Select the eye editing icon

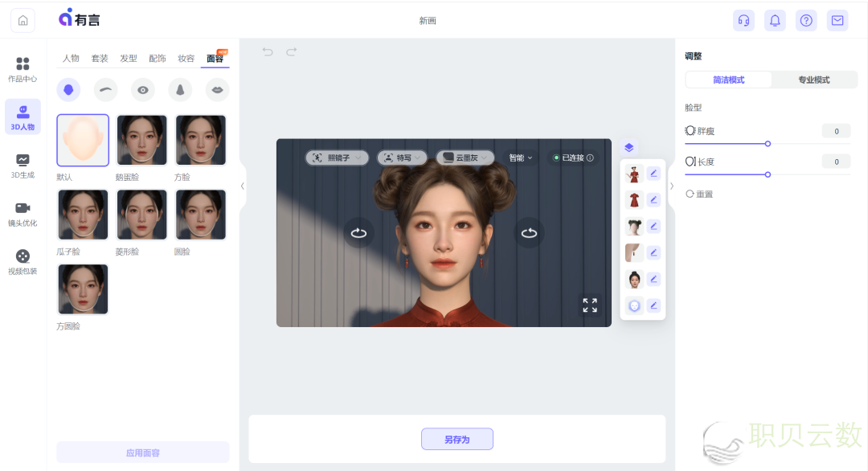[143, 89]
